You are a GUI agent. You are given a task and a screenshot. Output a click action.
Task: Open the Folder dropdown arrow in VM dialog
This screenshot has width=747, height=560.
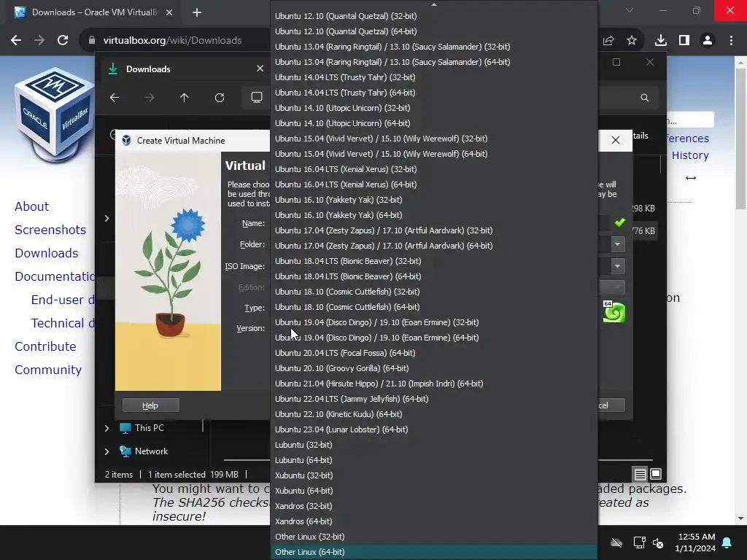(617, 244)
